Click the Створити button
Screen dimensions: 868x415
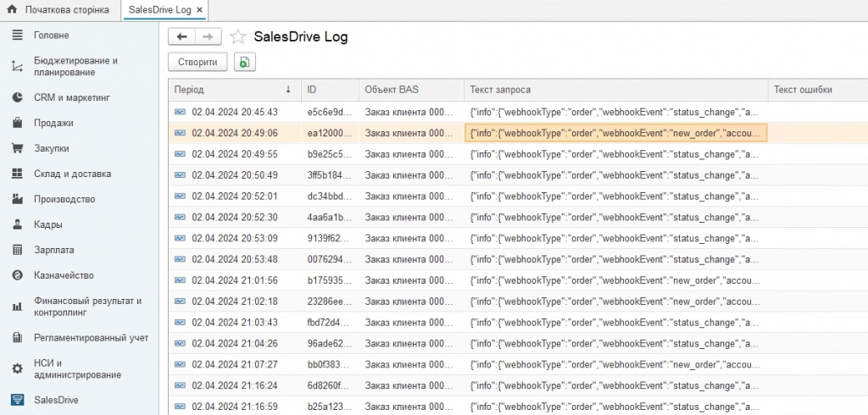click(198, 62)
